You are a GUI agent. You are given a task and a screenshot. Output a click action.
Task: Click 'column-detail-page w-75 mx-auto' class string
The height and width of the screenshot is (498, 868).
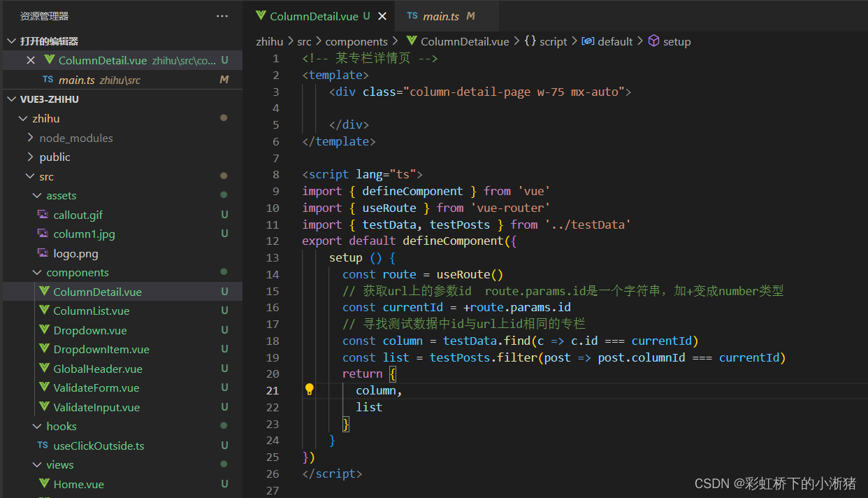pos(518,92)
